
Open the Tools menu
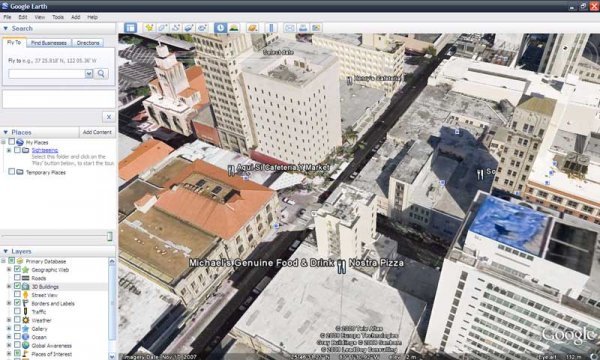click(x=58, y=17)
